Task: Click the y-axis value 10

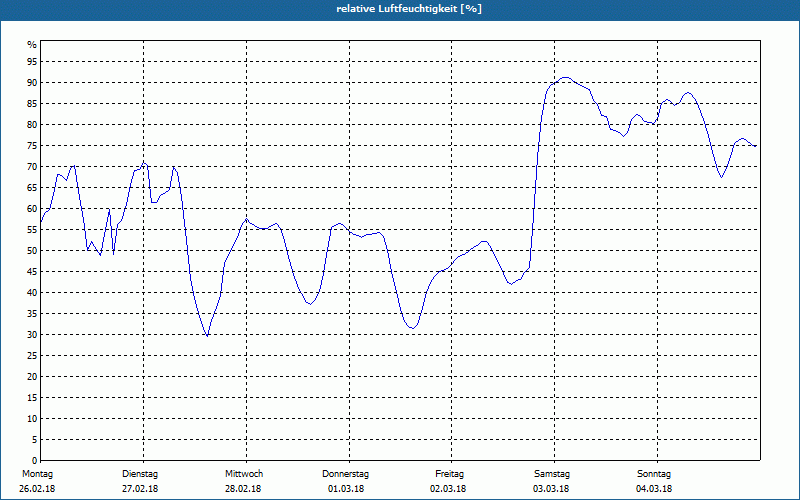Action: pos(32,418)
